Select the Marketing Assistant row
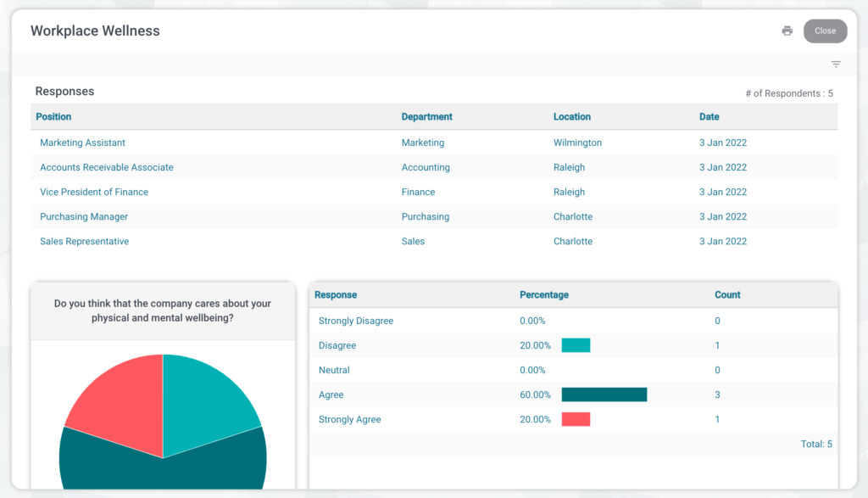868x498 pixels. click(x=434, y=143)
